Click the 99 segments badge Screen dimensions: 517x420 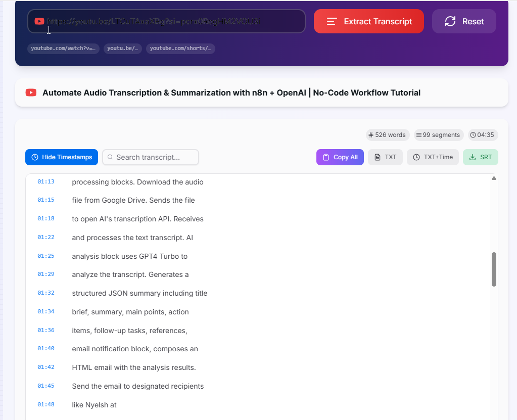tap(439, 135)
